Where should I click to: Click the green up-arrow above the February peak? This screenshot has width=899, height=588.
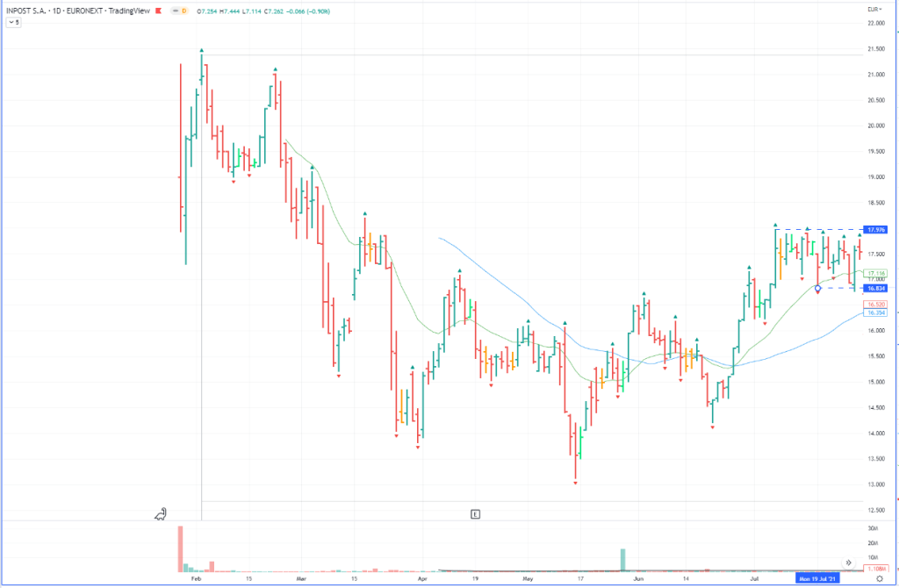point(201,51)
